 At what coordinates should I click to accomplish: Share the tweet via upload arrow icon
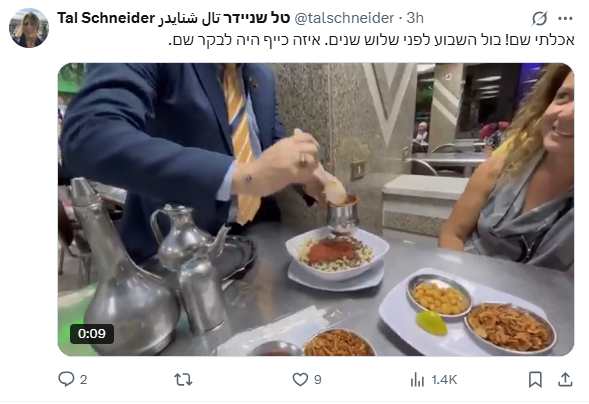click(565, 380)
